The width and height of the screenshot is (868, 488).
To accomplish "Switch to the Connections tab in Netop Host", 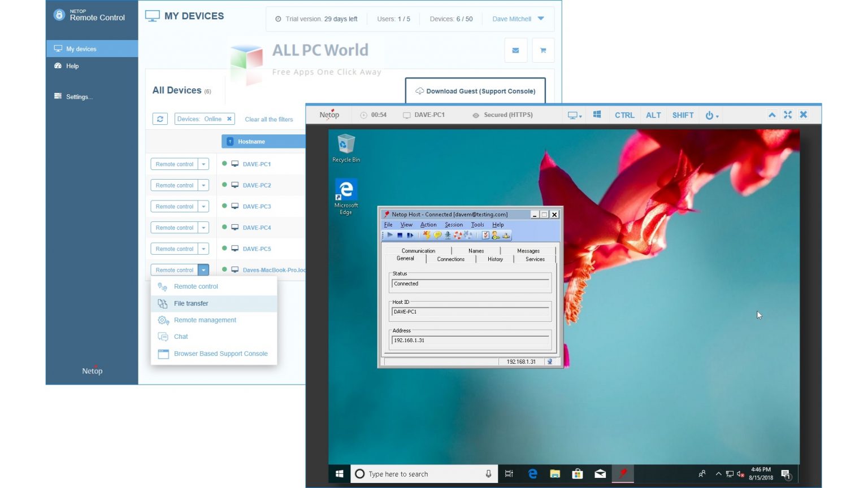I will (x=450, y=259).
